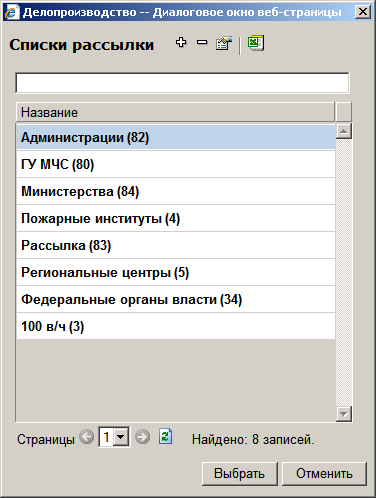This screenshot has width=376, height=498.
Task: Click the Internet Explorer title bar icon
Action: (x=12, y=12)
